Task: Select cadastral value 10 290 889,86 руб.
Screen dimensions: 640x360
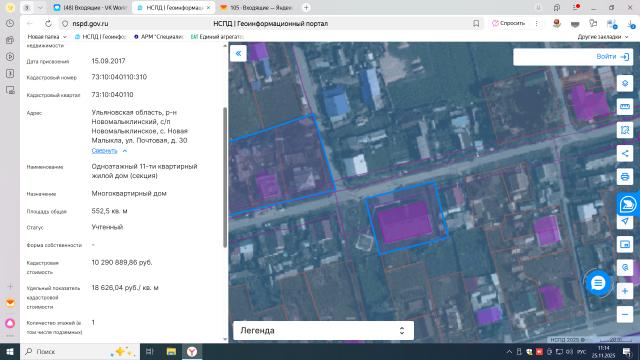Action: (122, 262)
